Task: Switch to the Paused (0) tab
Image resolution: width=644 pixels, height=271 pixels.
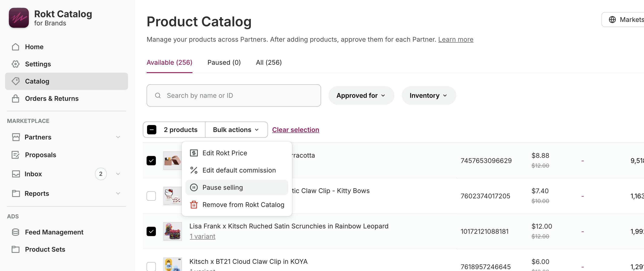Action: click(x=224, y=62)
